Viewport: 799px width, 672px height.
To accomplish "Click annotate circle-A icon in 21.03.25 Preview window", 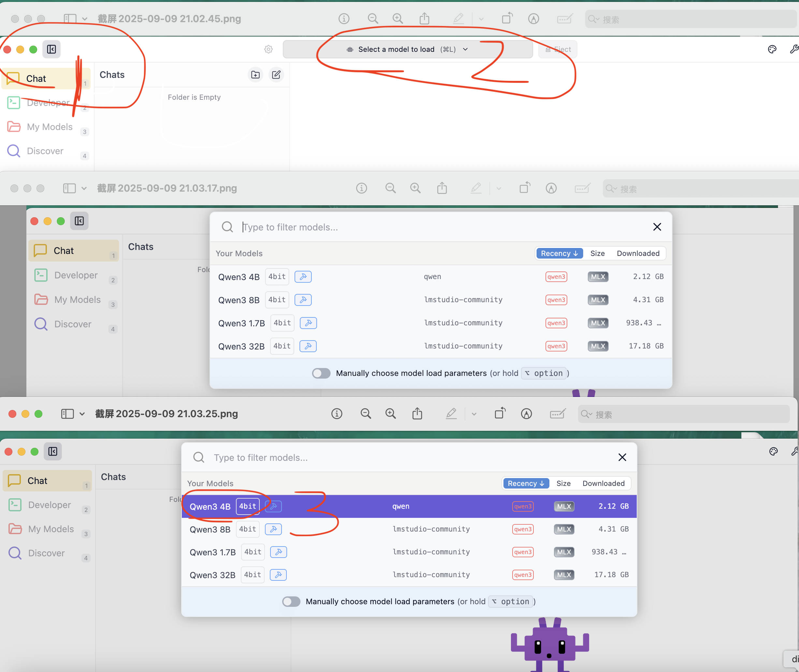I will [x=526, y=414].
